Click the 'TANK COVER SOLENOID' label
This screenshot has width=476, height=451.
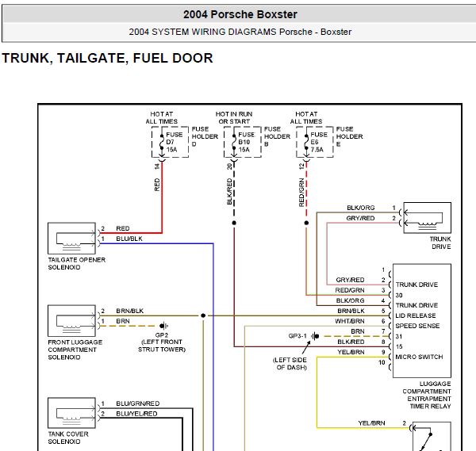(68, 438)
